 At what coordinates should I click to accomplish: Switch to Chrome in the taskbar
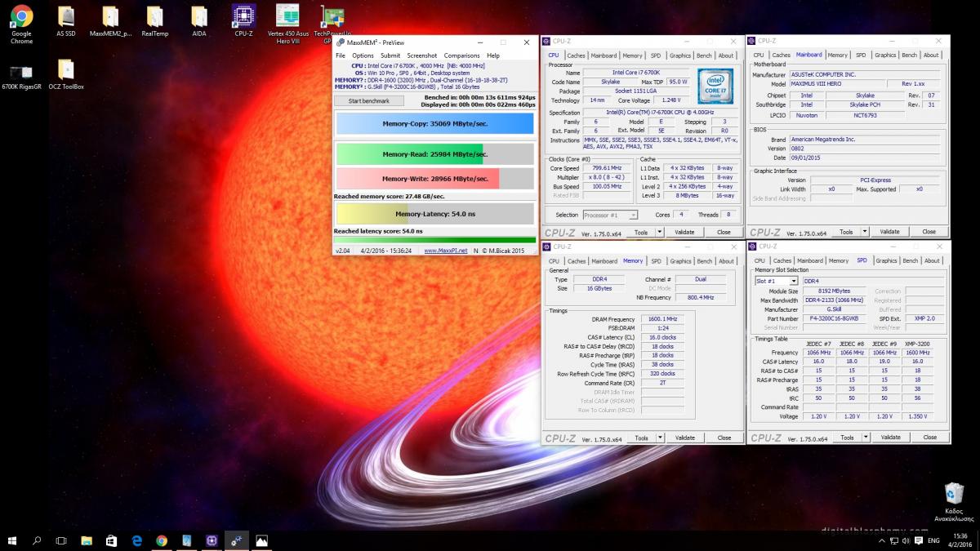pos(162,540)
